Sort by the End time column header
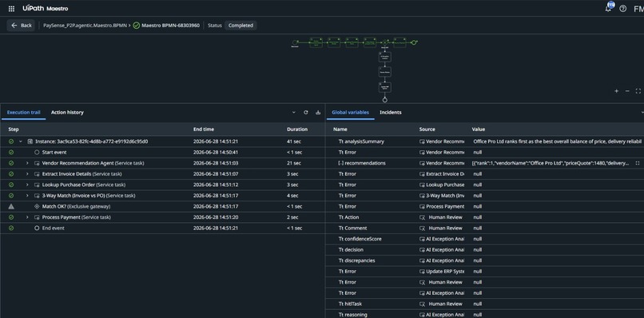The image size is (644, 318). tap(204, 129)
